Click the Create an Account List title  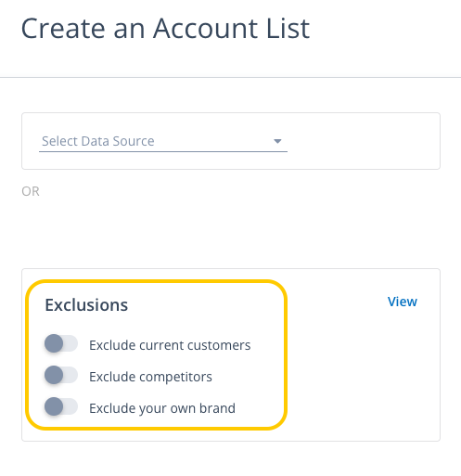point(165,29)
